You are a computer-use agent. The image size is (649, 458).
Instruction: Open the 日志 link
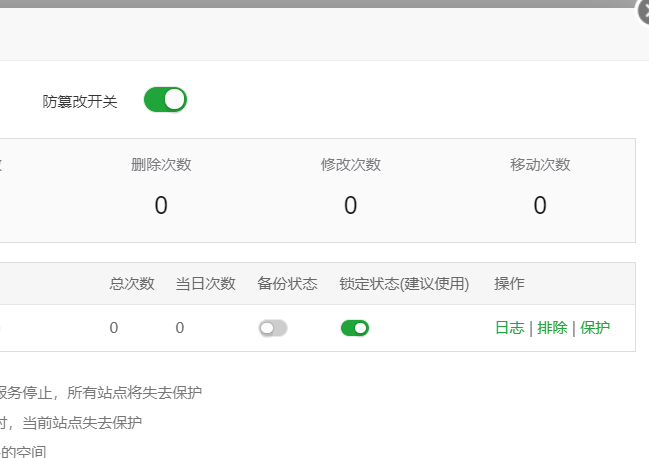tap(509, 328)
